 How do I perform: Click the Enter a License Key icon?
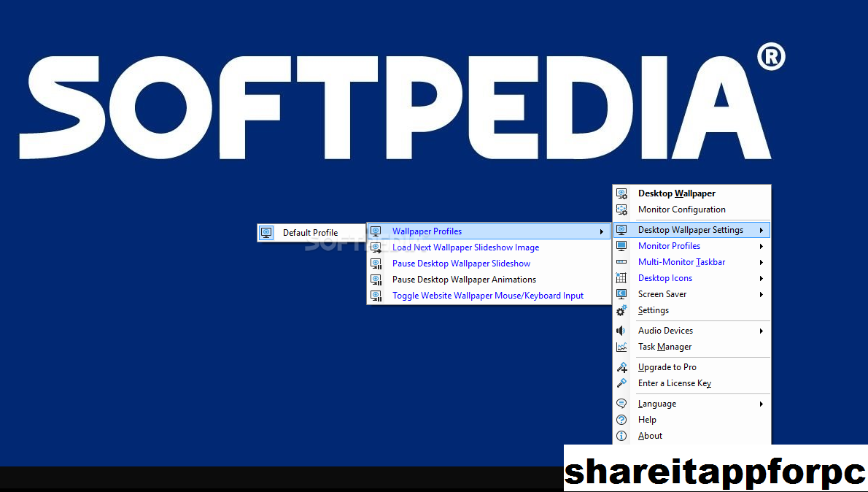tap(621, 383)
